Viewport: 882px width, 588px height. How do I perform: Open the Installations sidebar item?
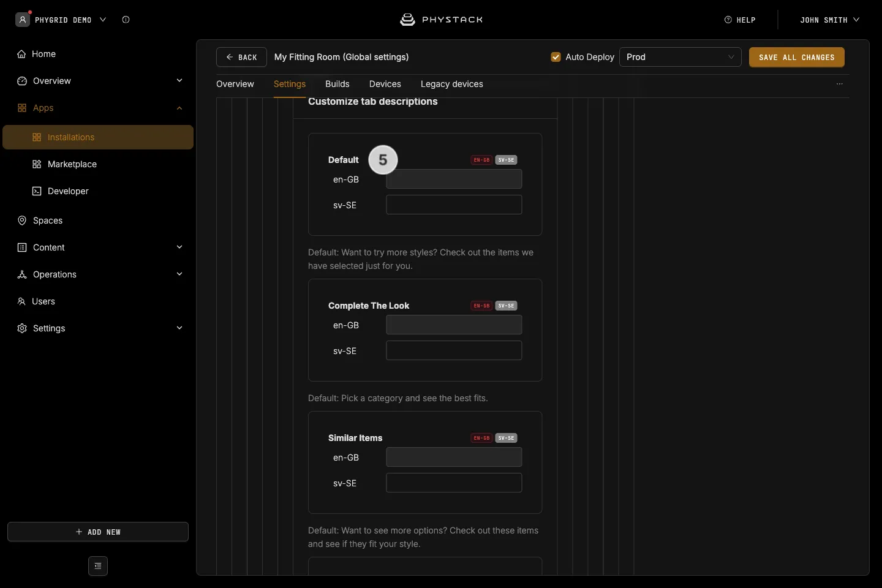pos(98,137)
